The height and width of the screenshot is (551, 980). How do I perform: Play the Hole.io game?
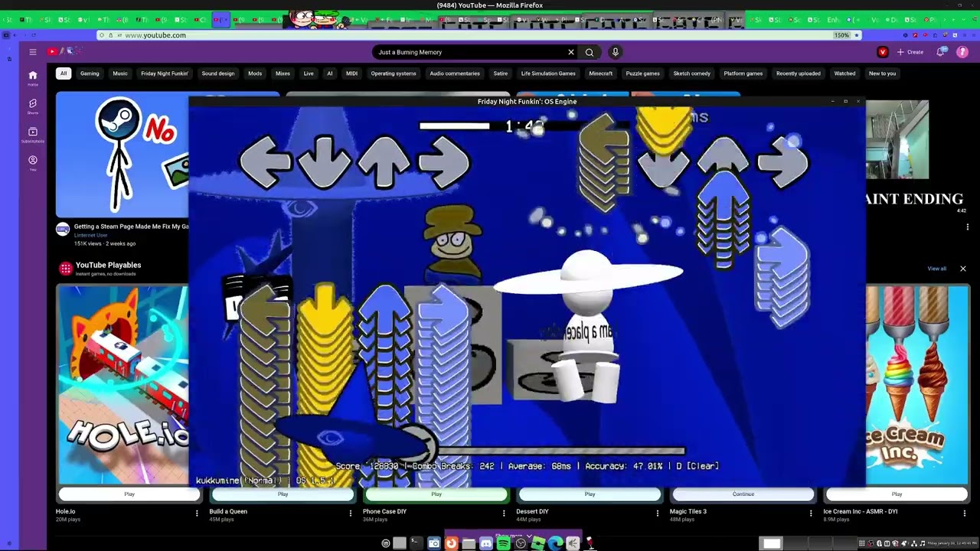click(x=129, y=494)
